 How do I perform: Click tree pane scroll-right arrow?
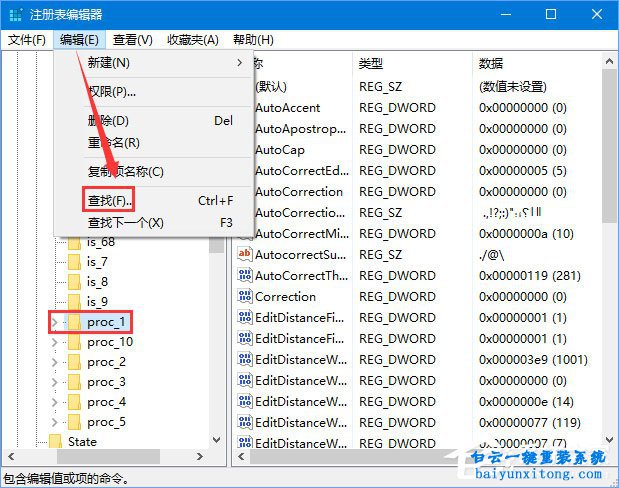pos(200,456)
